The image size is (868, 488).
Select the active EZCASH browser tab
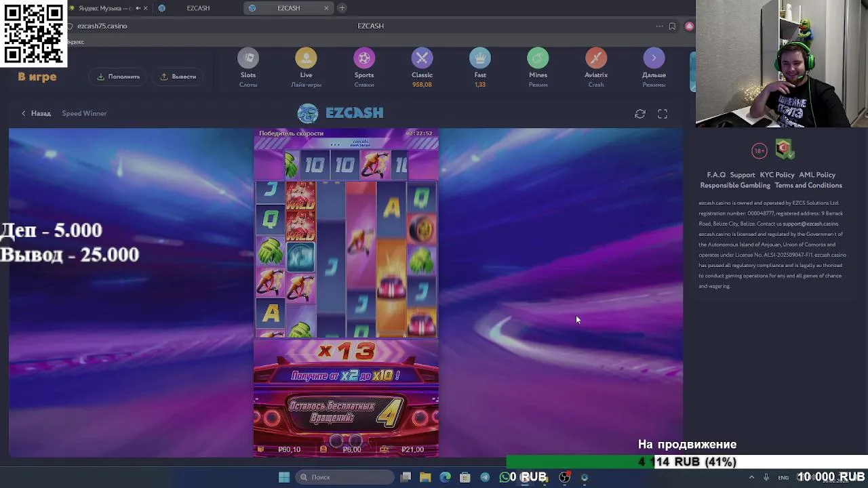(x=288, y=8)
